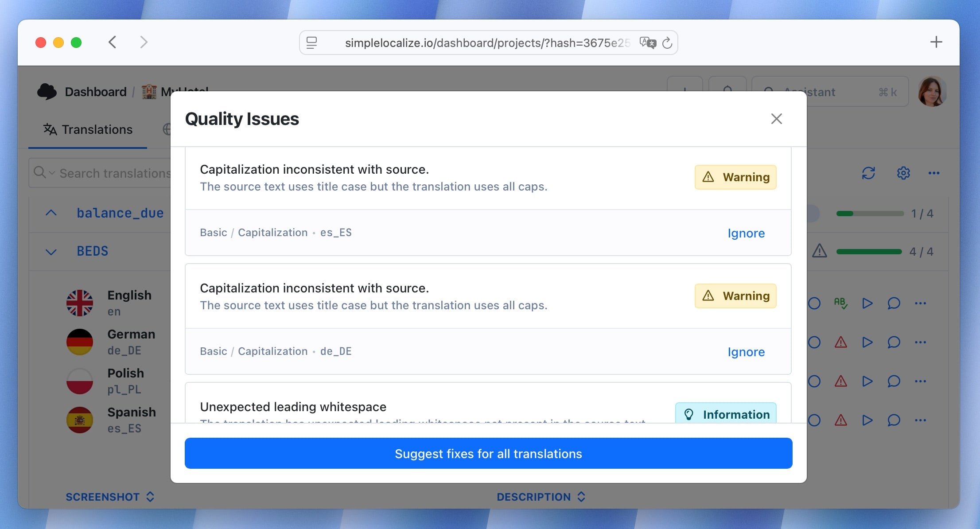
Task: Expand the BEDS key chevron
Action: tap(51, 252)
